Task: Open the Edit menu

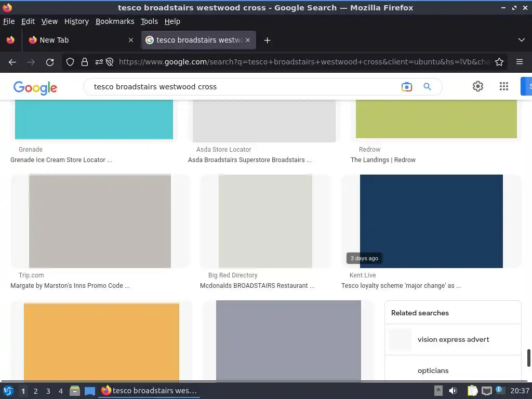Action: (x=28, y=21)
